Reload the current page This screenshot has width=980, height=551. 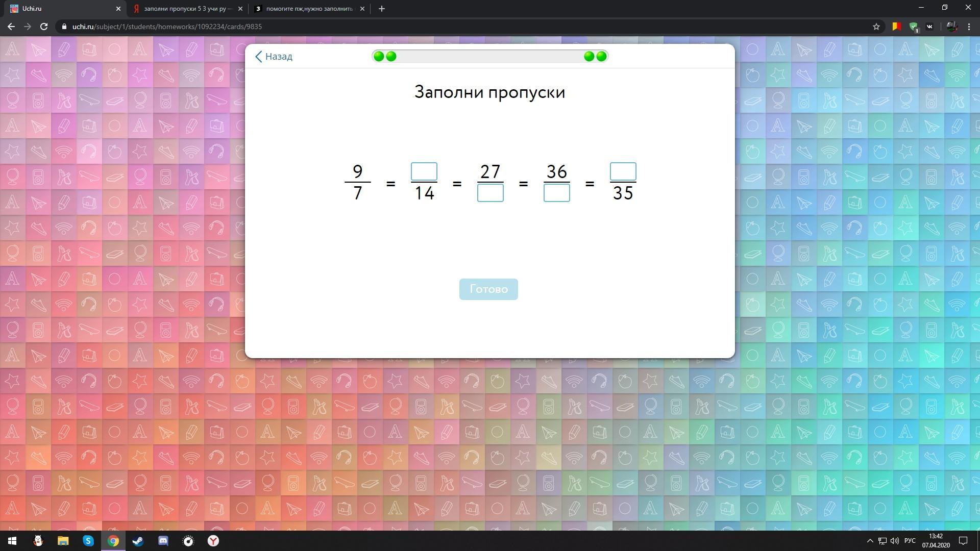pyautogui.click(x=44, y=27)
